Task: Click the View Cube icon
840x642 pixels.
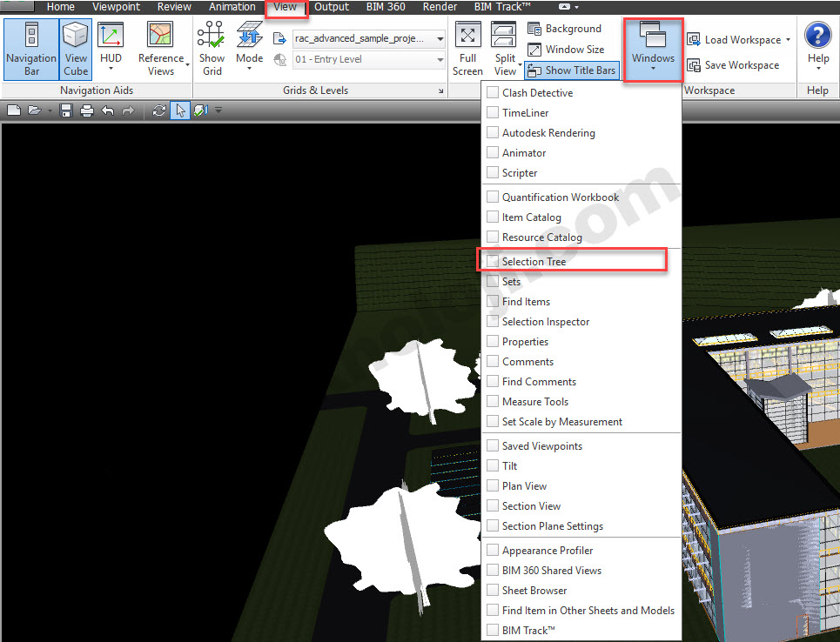Action: (76, 49)
